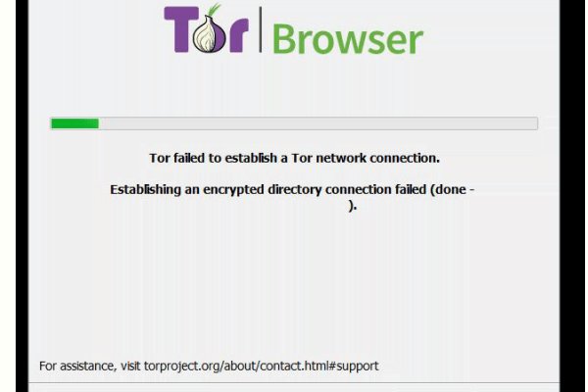Click the horizontal separator below assistance text

tap(294, 383)
